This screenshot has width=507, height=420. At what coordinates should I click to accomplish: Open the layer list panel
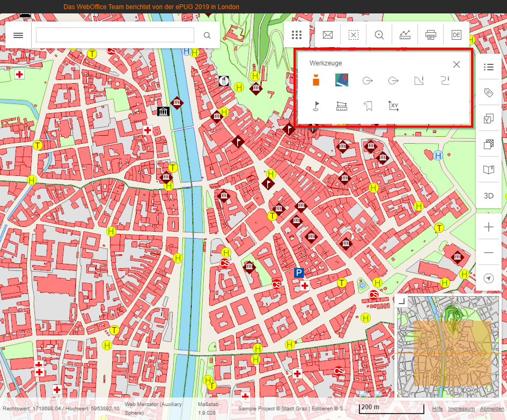click(x=488, y=67)
